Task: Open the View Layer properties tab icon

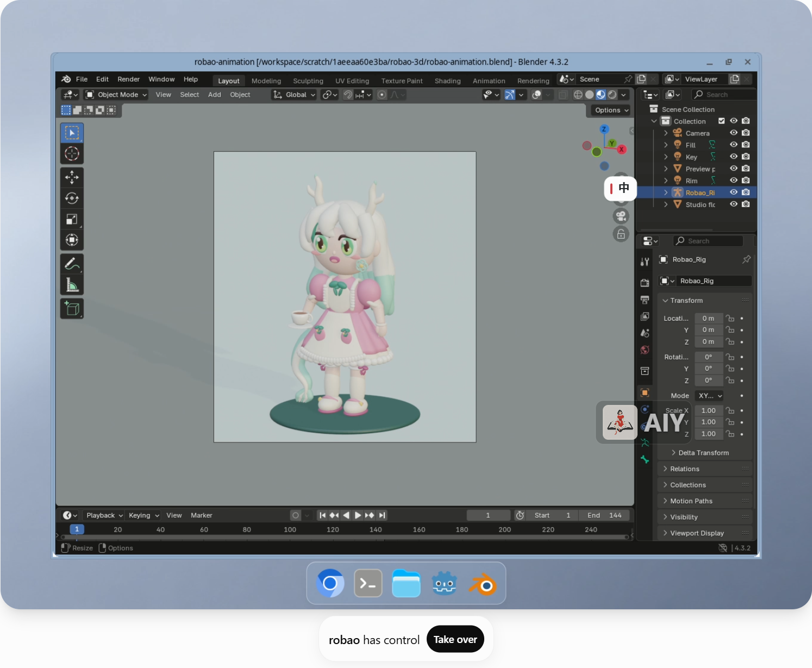Action: click(645, 316)
